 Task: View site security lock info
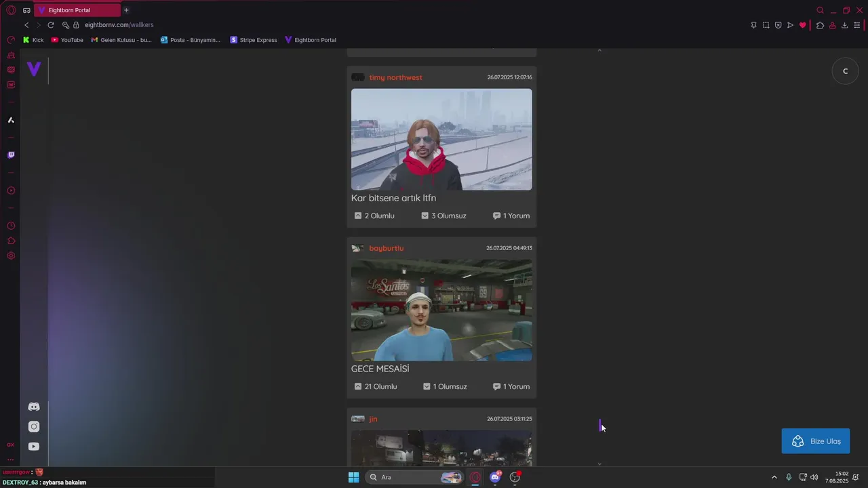(76, 25)
